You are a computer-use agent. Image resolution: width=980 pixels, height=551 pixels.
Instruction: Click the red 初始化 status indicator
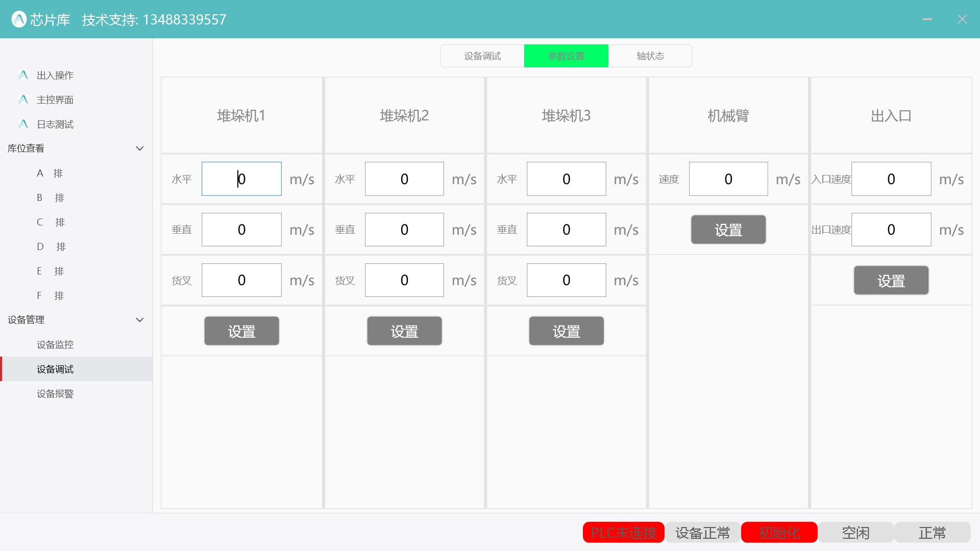tap(779, 533)
